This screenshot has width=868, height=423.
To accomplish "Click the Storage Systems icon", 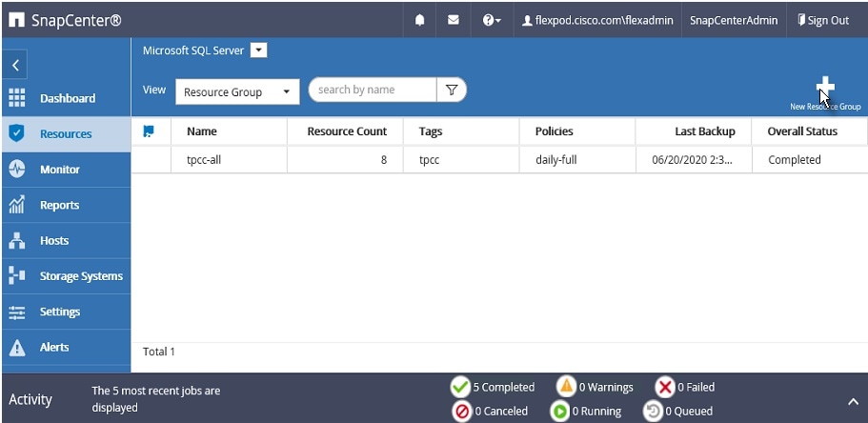I will pyautogui.click(x=17, y=275).
